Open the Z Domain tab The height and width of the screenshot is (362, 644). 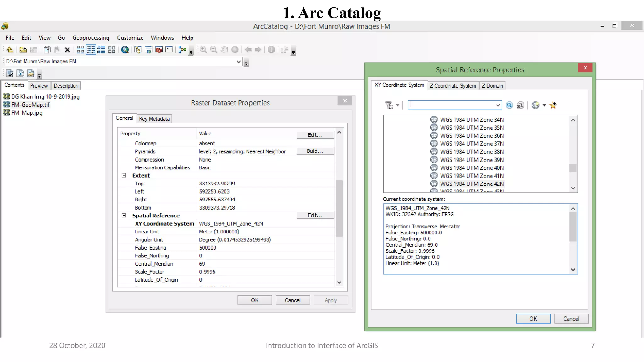click(x=492, y=86)
